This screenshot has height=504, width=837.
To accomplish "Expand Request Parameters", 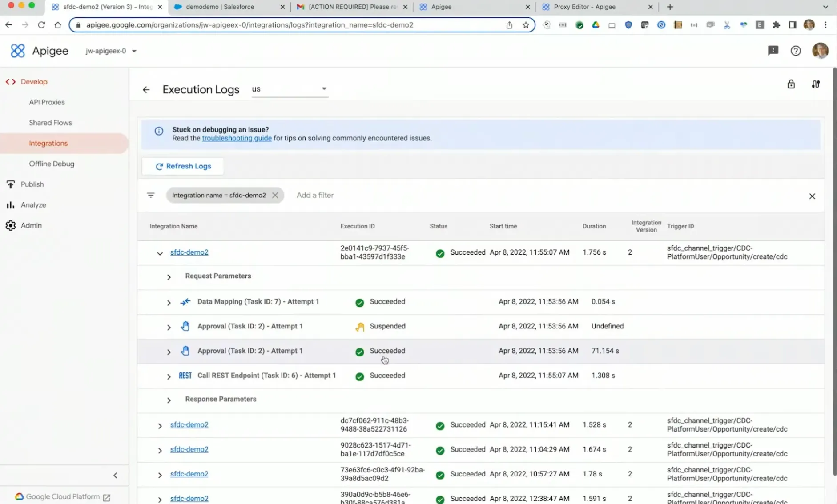I will [169, 277].
